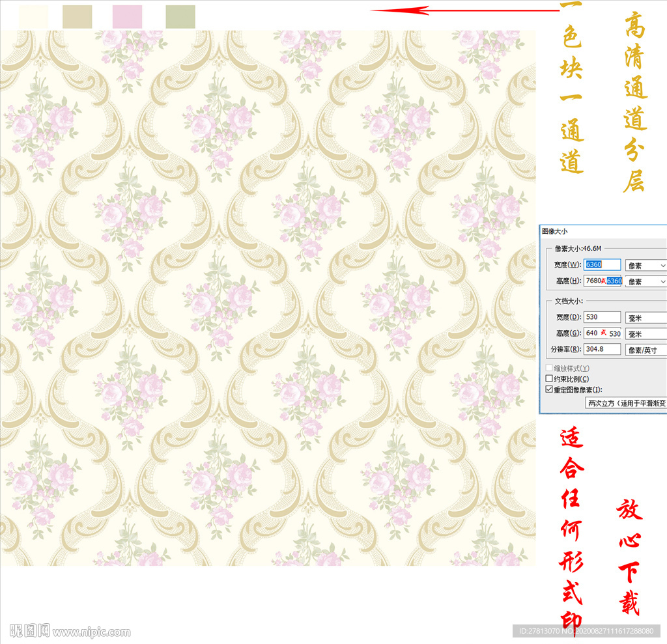Open the 宽度(D) 毫米 unit dropdown
Screen dimensions: 667x644
646,318
